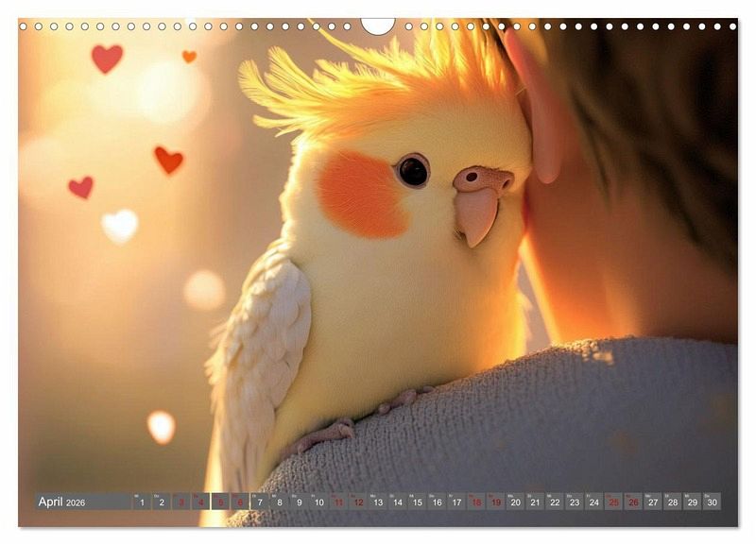Click the large red heart at top left
Viewport: 756px width, 545px height.
pyautogui.click(x=107, y=59)
